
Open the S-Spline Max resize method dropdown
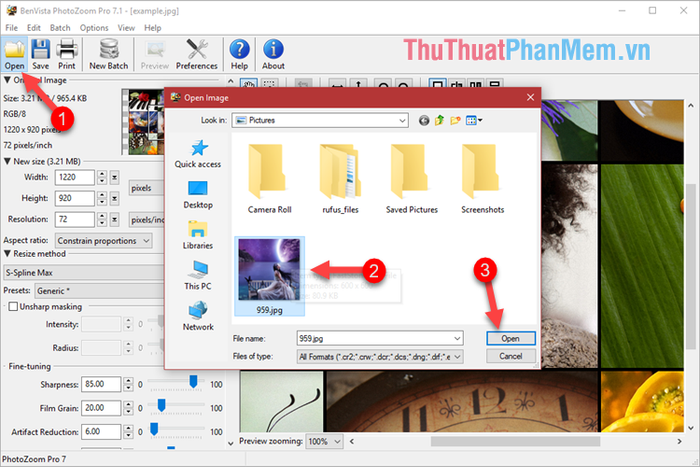pos(84,272)
